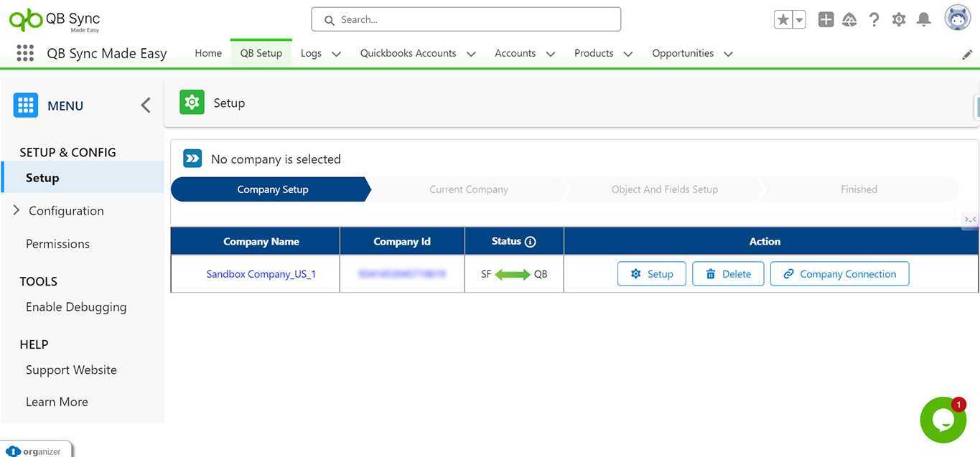This screenshot has width=980, height=457.
Task: Click Enable Debugging under Tools
Action: click(x=76, y=307)
